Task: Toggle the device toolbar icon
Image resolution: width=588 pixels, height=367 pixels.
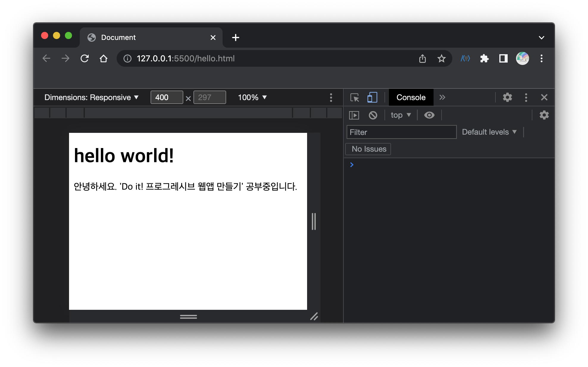Action: point(372,97)
